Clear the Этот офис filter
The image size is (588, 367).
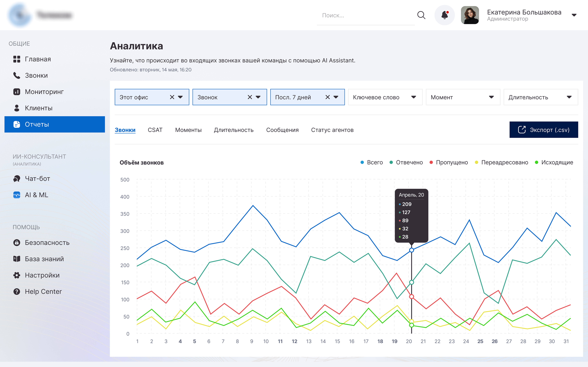172,97
